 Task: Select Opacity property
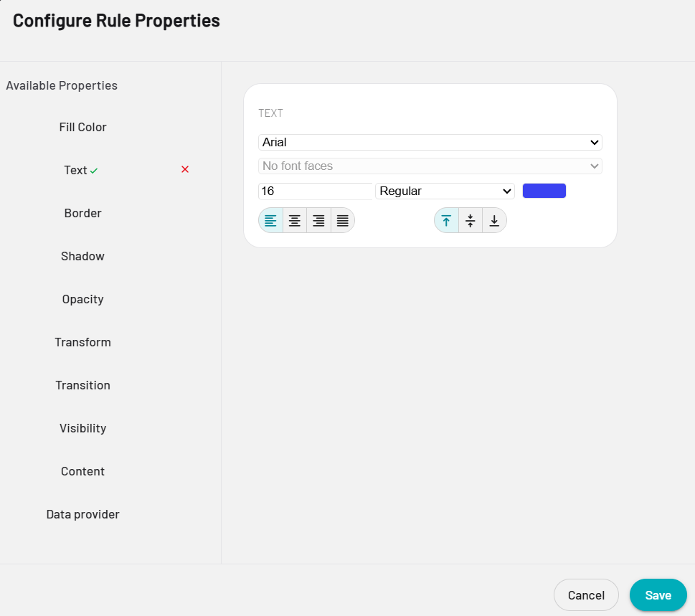[x=83, y=299]
